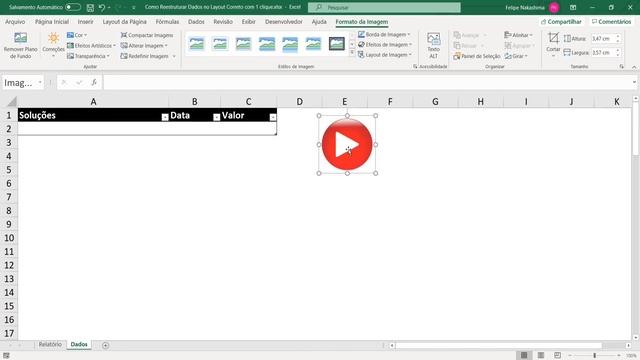The image size is (640, 360).
Task: Open Correções brightness options
Action: tap(53, 45)
